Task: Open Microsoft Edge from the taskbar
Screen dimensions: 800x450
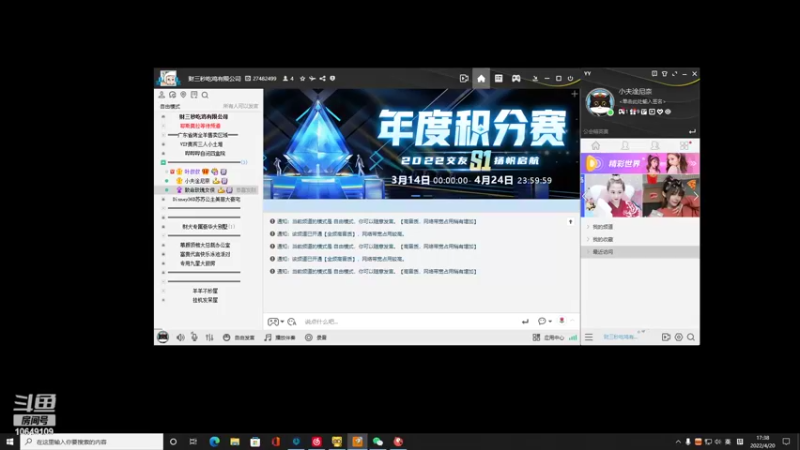Action: (214, 442)
